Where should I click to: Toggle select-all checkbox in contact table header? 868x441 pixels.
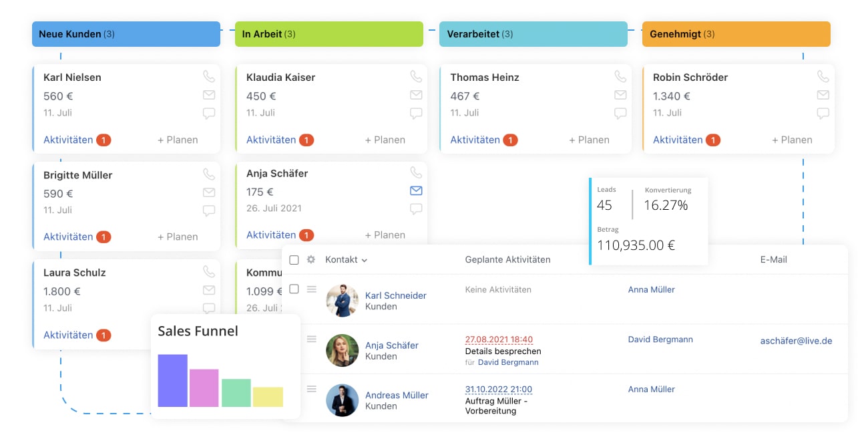click(x=294, y=260)
